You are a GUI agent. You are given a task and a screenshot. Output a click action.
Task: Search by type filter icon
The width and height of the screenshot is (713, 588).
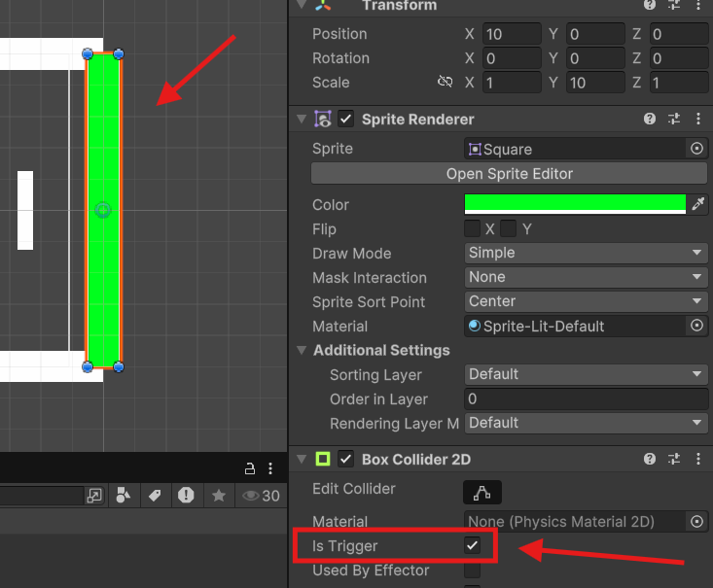tap(123, 496)
